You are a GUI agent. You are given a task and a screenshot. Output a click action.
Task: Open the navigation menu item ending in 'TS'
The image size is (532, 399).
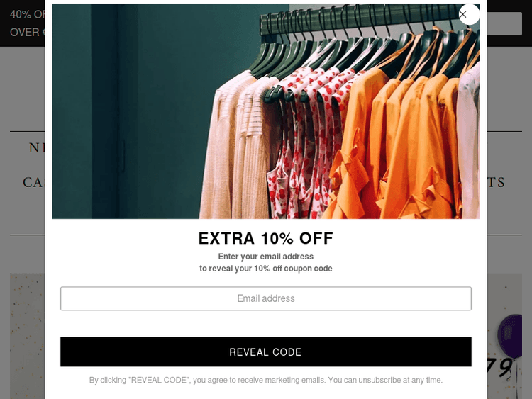coord(496,182)
